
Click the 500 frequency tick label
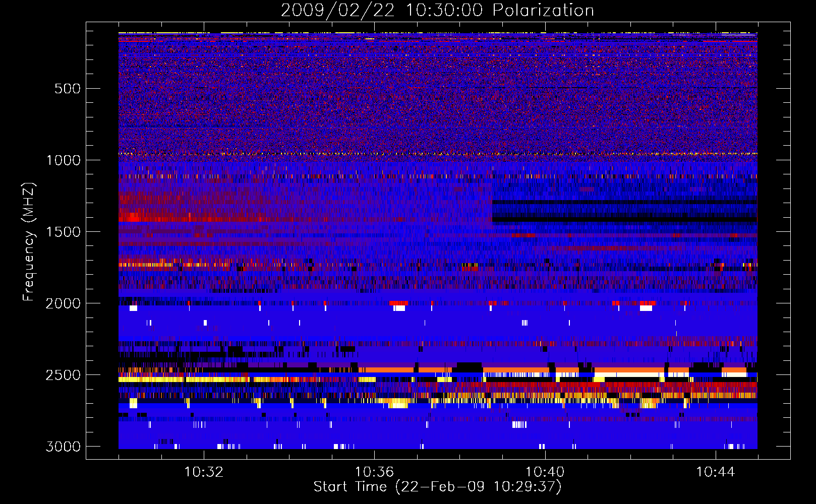coord(68,89)
